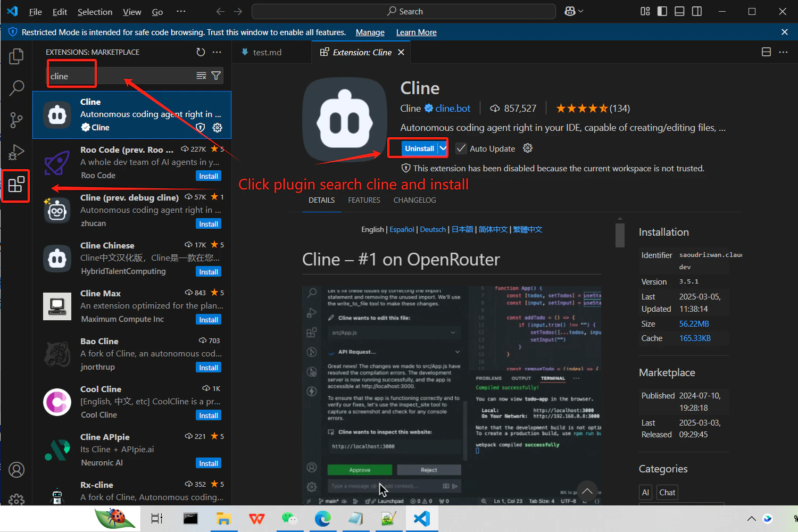The height and width of the screenshot is (532, 798).
Task: Toggle the Panel visibility
Action: click(x=679, y=11)
